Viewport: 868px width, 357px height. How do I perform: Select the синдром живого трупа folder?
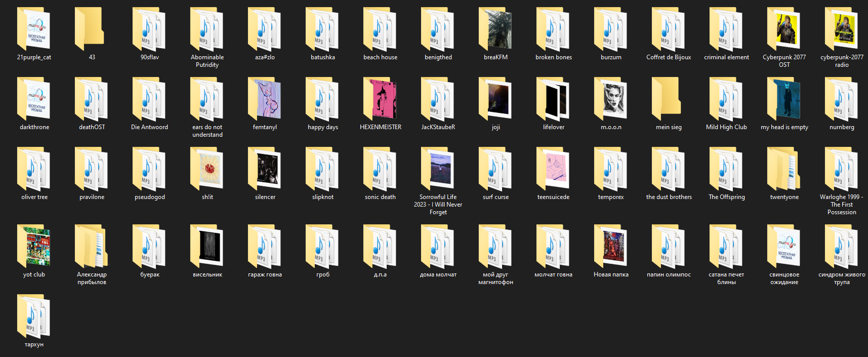(842, 246)
